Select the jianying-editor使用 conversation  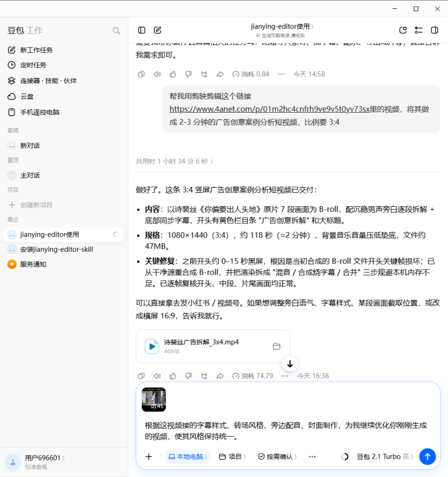point(63,234)
